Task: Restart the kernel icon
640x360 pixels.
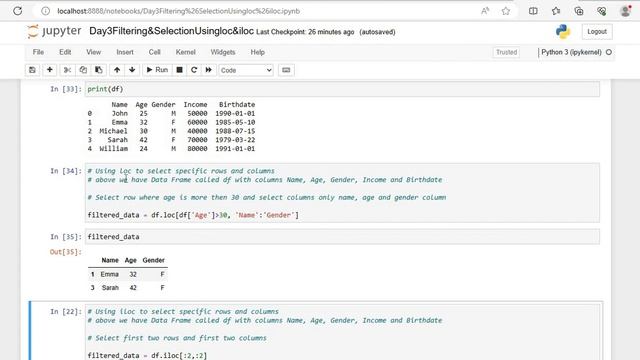Action: tap(194, 70)
